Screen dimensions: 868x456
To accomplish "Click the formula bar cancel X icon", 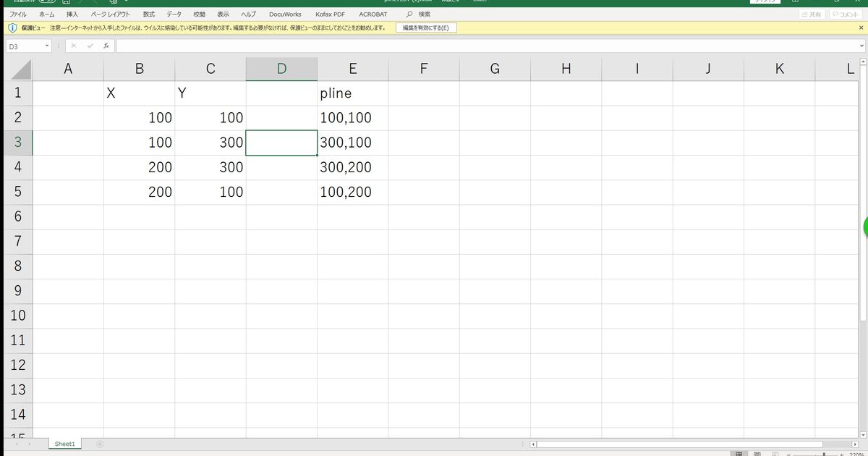I will coord(73,46).
